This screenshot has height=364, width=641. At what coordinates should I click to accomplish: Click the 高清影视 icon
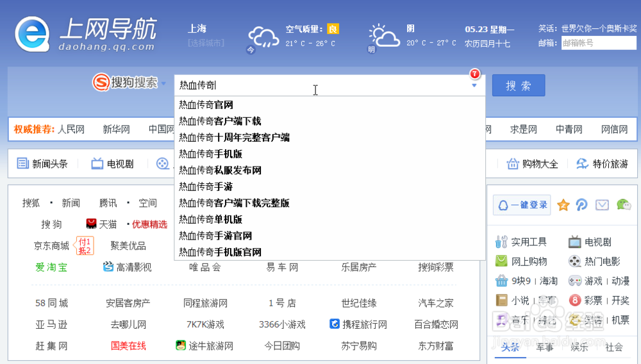pos(108,267)
